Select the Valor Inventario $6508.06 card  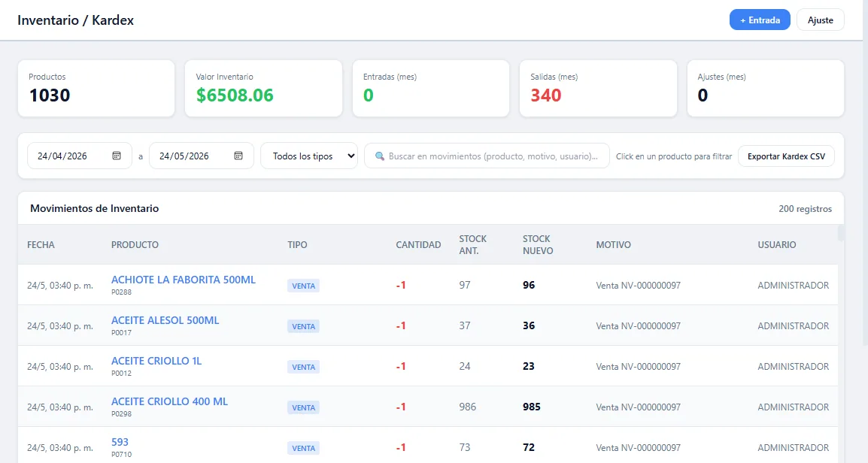tap(263, 89)
